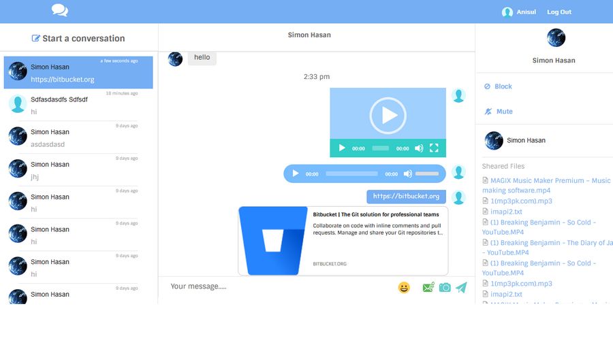Open the Simon Hasan chat with asdasdasd
Image resolution: width=613 pixels, height=364 pixels.
[78, 137]
